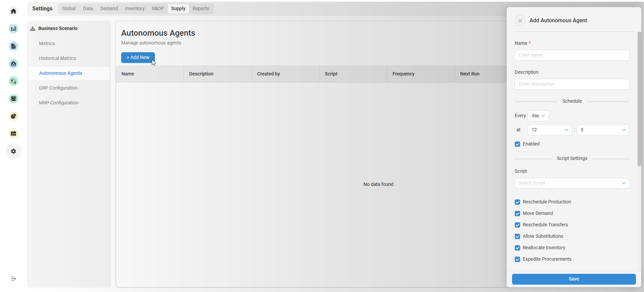Select the DRP Configuration menu item
This screenshot has height=292, width=644.
pos(58,88)
